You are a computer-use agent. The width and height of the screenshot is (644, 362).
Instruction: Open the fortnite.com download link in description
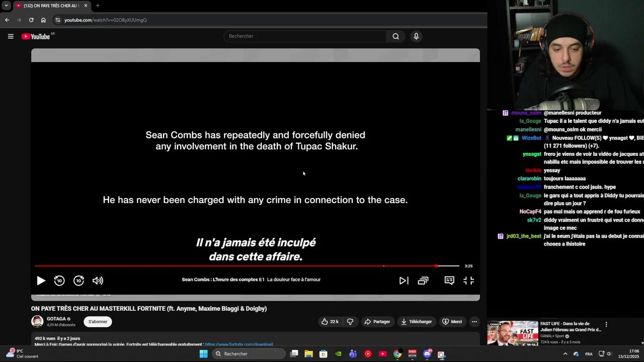pos(238,345)
